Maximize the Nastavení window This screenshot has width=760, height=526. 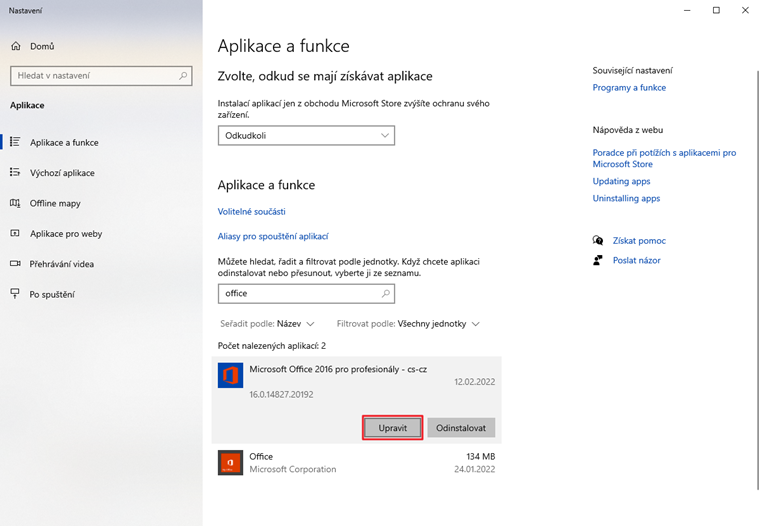point(716,10)
